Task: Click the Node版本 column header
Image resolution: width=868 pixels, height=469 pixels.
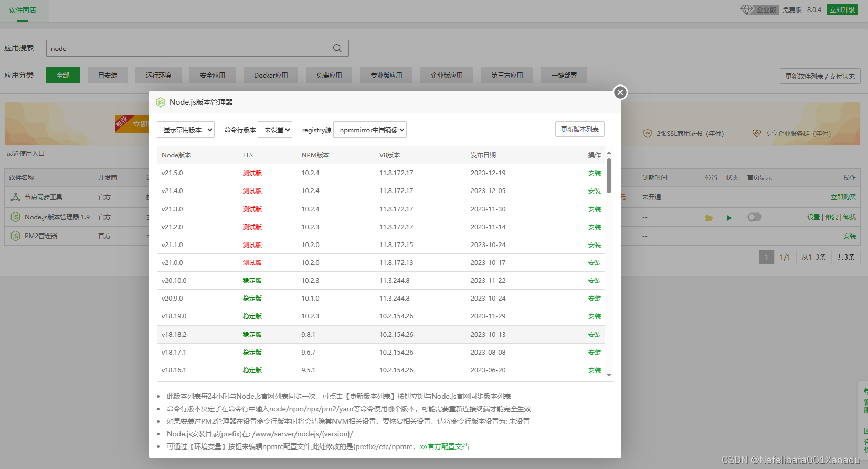Action: [x=176, y=155]
